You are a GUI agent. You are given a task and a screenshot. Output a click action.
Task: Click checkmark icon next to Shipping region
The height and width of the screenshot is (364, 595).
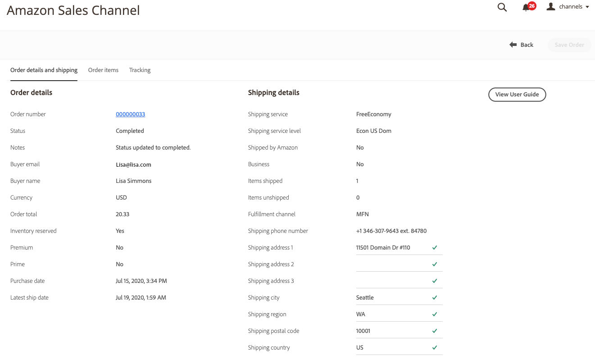tap(435, 314)
